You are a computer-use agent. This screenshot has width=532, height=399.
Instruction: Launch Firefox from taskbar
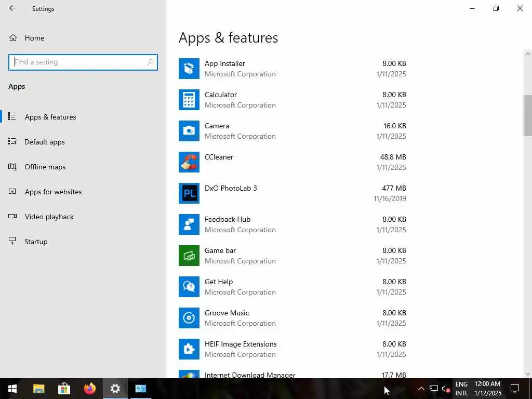pyautogui.click(x=89, y=389)
